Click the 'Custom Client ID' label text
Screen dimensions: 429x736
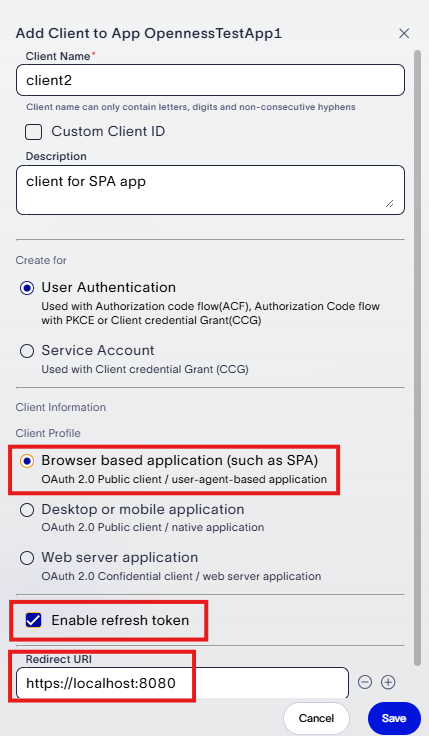point(108,131)
